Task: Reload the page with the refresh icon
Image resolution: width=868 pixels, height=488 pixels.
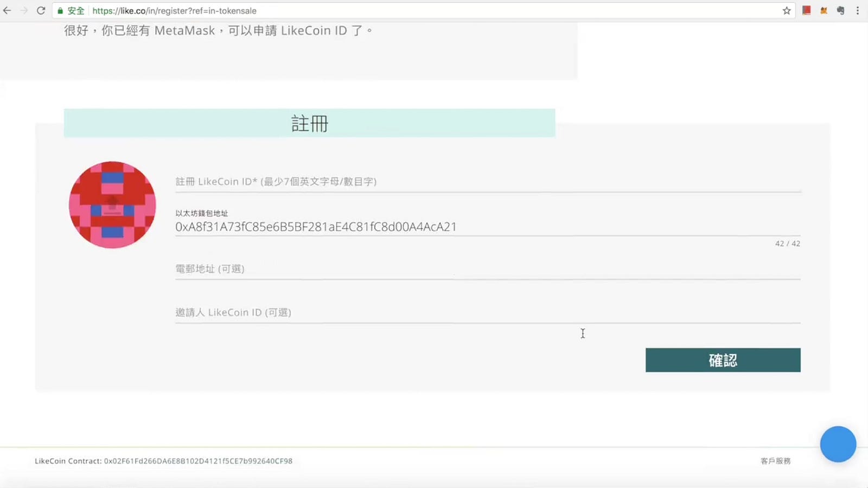Action: pos(41,10)
